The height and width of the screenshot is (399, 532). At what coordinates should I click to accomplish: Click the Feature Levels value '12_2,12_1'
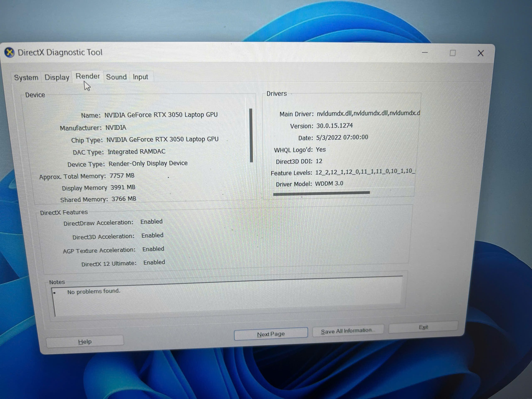point(365,172)
